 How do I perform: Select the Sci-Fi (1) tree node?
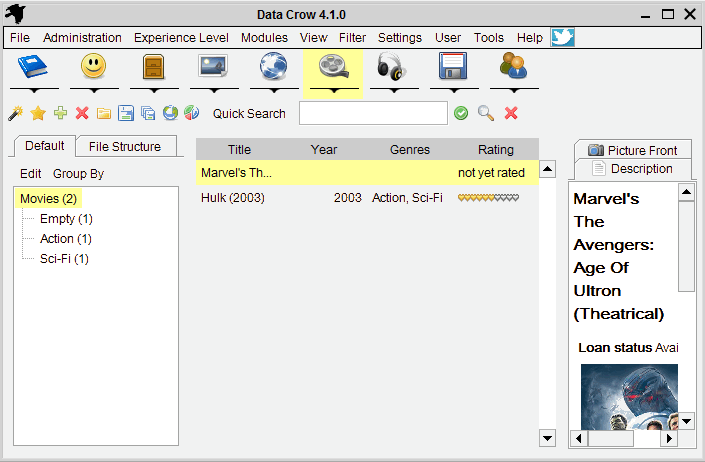click(64, 259)
